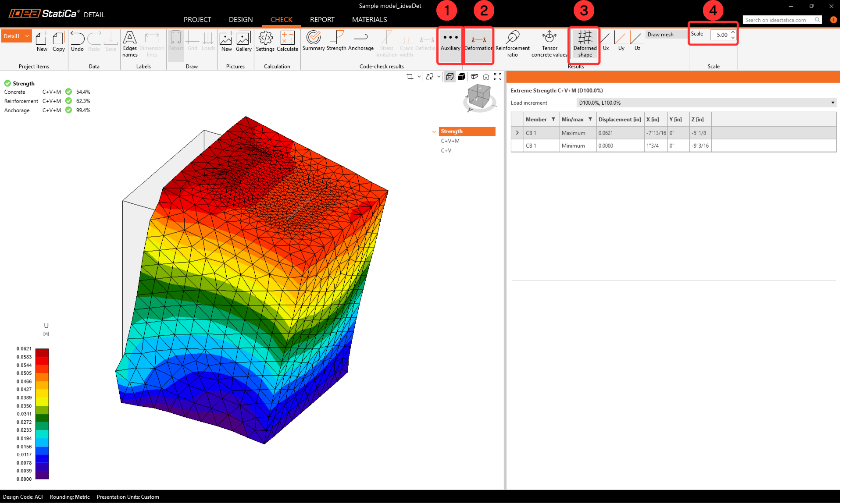Toggle the Draw mesh option

[660, 35]
